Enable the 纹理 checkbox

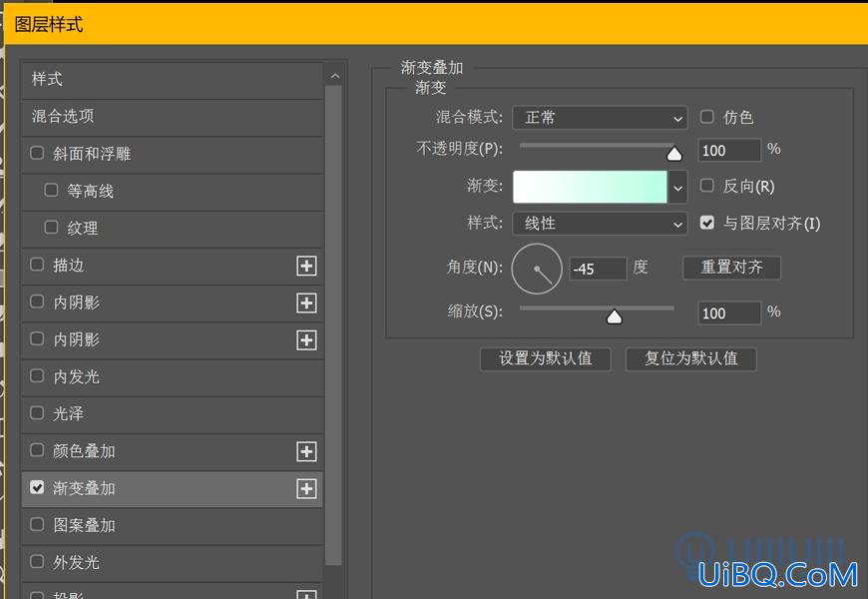(52, 228)
